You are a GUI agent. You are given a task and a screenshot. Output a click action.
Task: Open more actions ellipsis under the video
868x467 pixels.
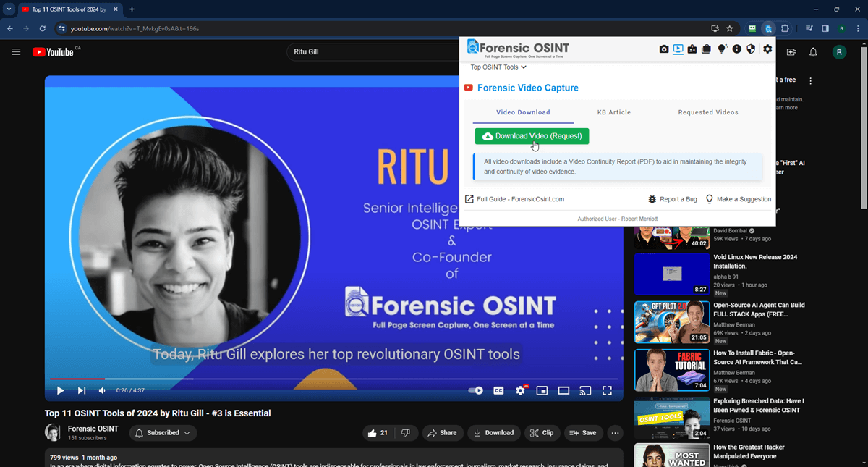616,433
